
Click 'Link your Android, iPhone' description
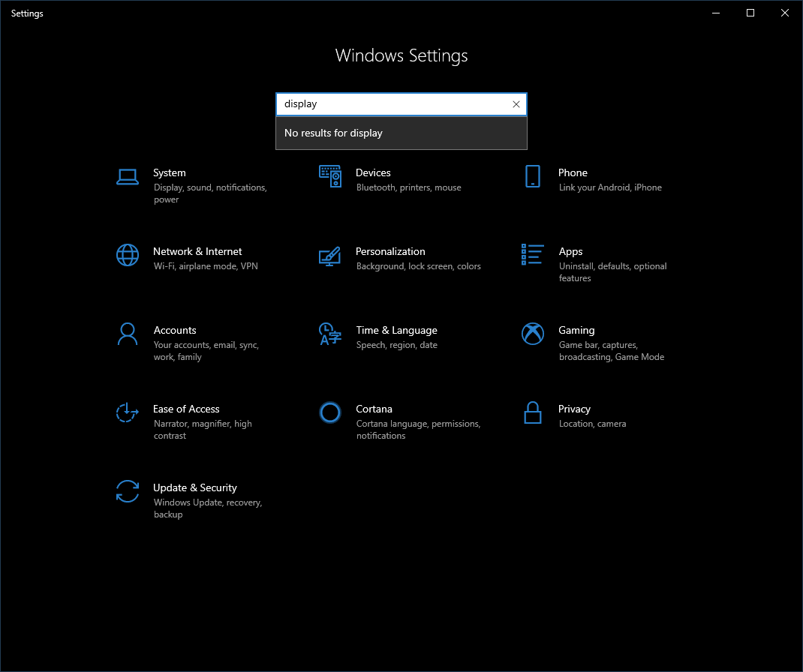(610, 187)
